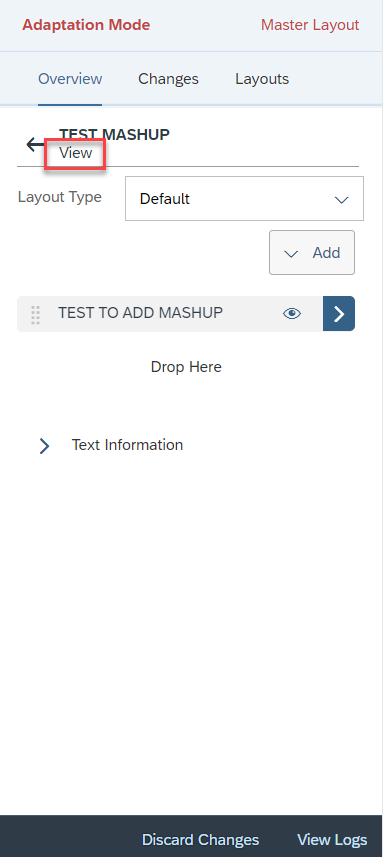Click the TEST MASHUP heading
383x857 pixels.
pos(114,134)
